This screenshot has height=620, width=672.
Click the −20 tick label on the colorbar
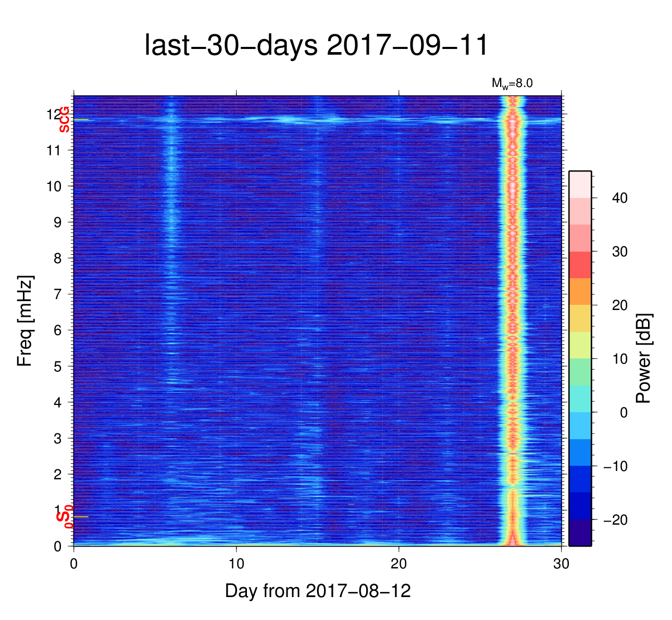point(615,520)
